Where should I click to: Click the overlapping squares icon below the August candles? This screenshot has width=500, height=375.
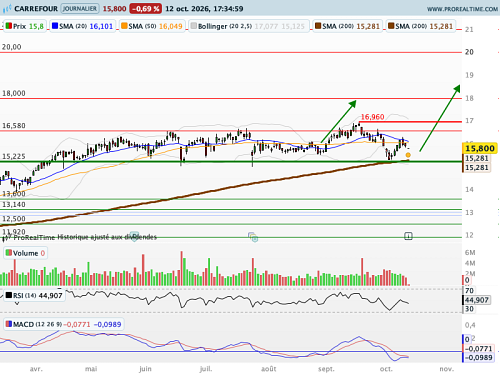253,237
